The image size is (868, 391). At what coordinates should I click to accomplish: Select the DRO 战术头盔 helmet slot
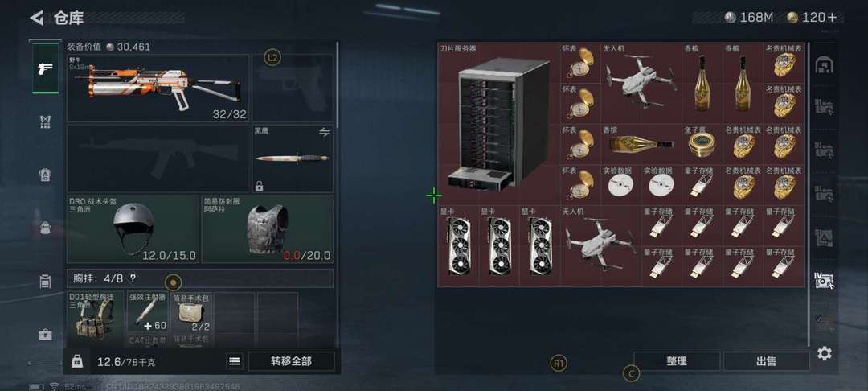[x=133, y=229]
